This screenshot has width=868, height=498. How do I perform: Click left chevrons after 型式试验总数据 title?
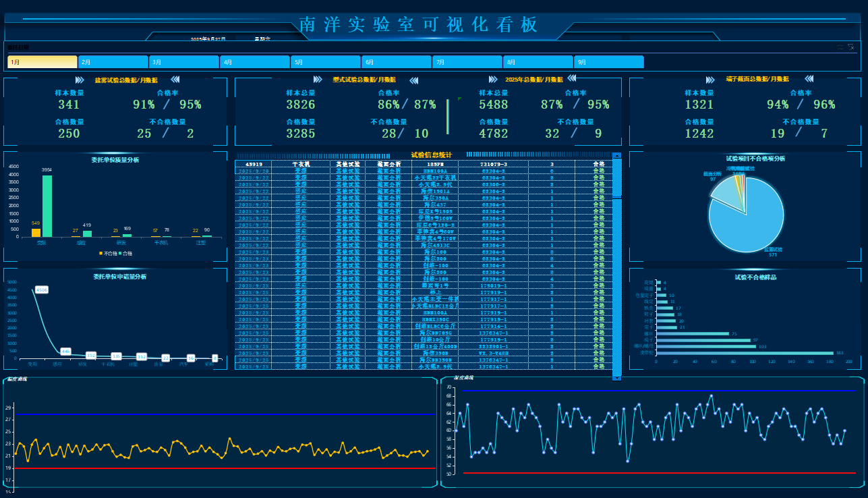coord(414,80)
